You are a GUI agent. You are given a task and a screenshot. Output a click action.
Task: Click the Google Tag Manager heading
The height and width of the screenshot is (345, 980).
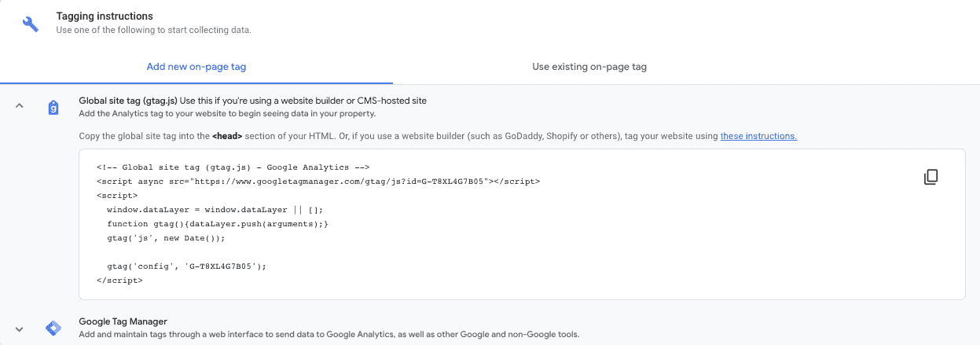point(123,321)
